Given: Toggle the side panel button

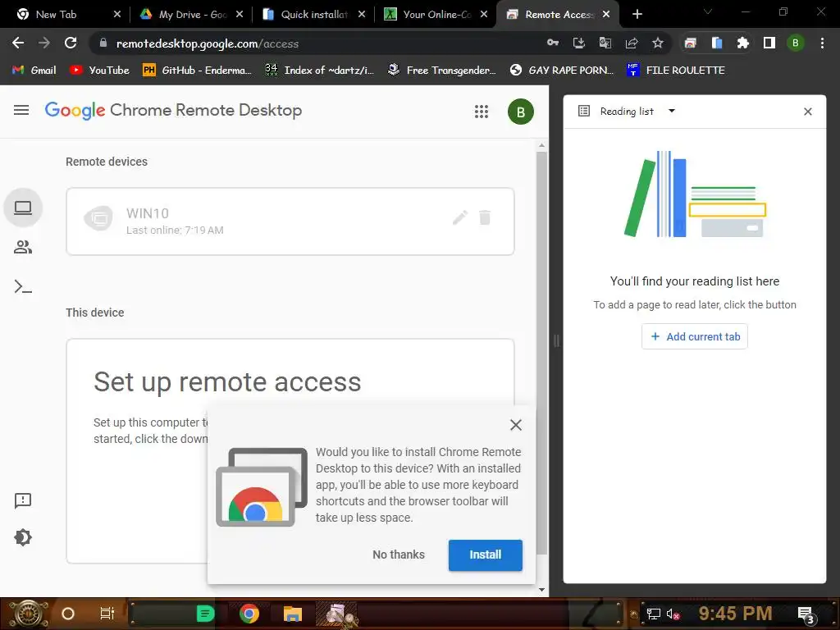Looking at the screenshot, I should click(769, 43).
